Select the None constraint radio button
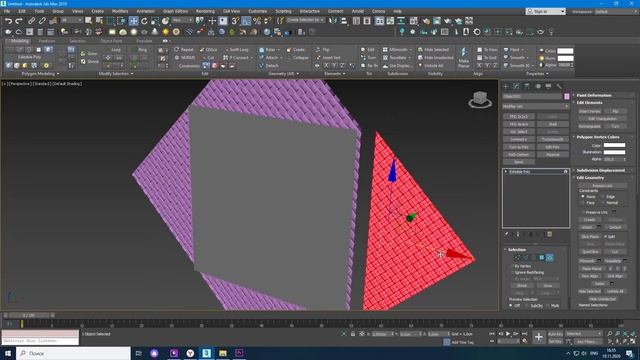This screenshot has height=360, width=640. point(583,197)
